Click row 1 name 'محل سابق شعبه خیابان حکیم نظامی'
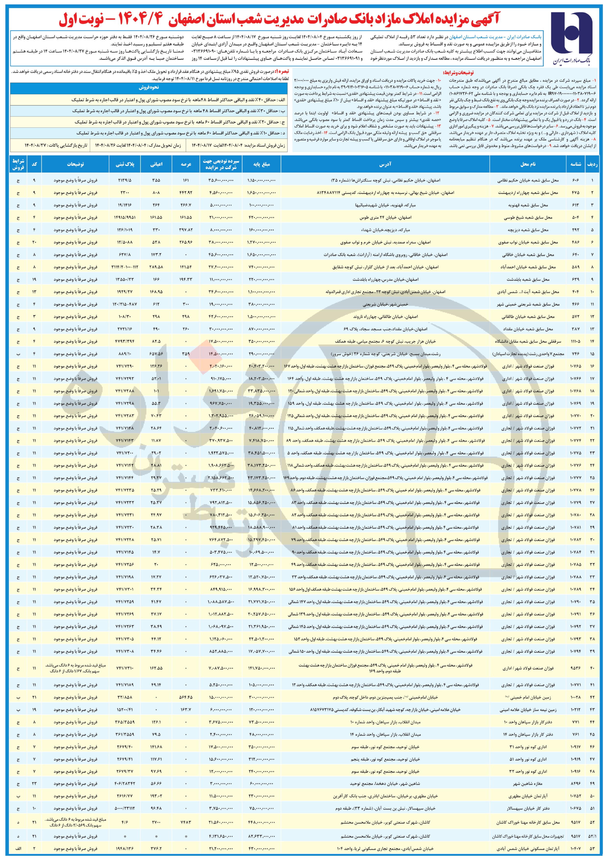The height and width of the screenshot is (868, 611). point(528,181)
